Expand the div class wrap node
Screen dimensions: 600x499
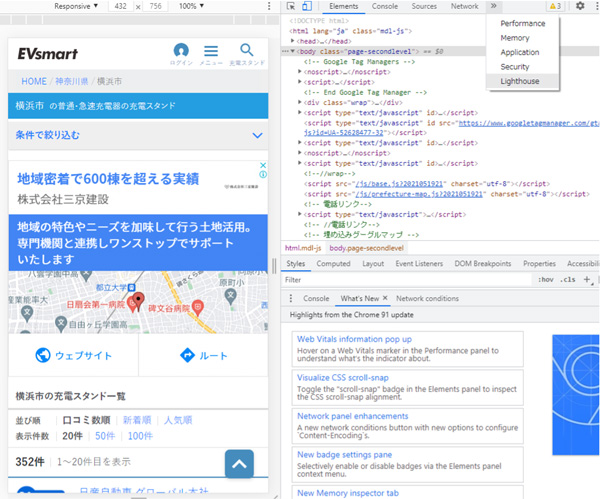(300, 102)
